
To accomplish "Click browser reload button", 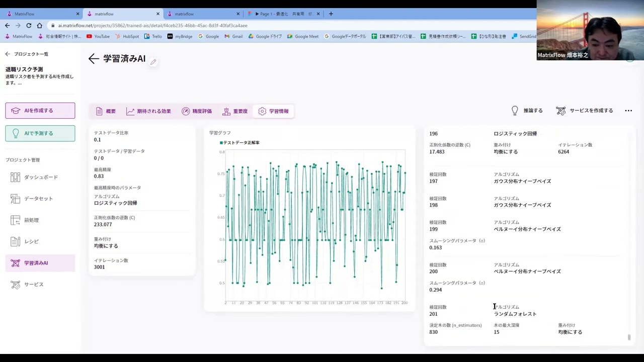I will [29, 25].
